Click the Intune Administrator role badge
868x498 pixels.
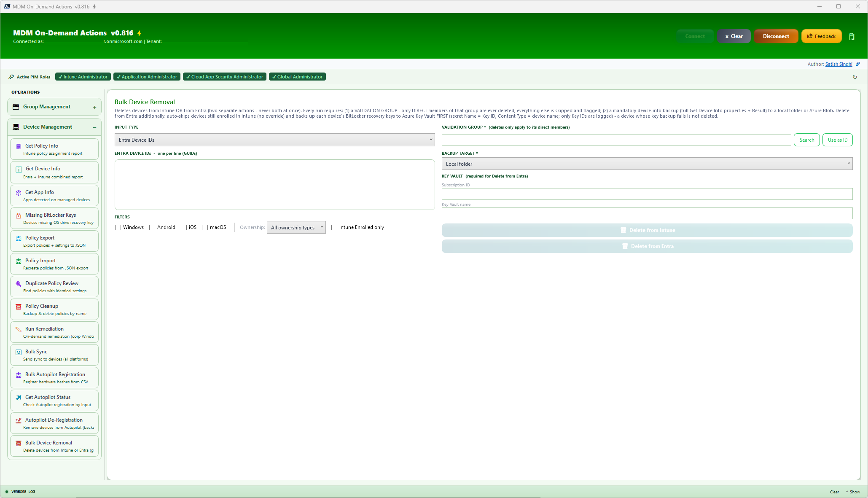click(x=83, y=77)
